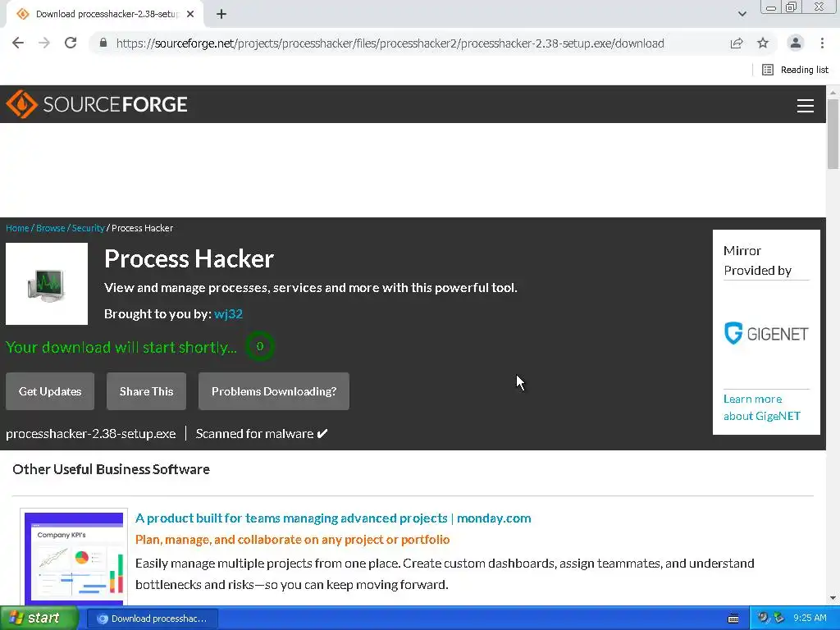This screenshot has width=840, height=630.
Task: Go to the Home breadcrumb link
Action: pyautogui.click(x=17, y=228)
